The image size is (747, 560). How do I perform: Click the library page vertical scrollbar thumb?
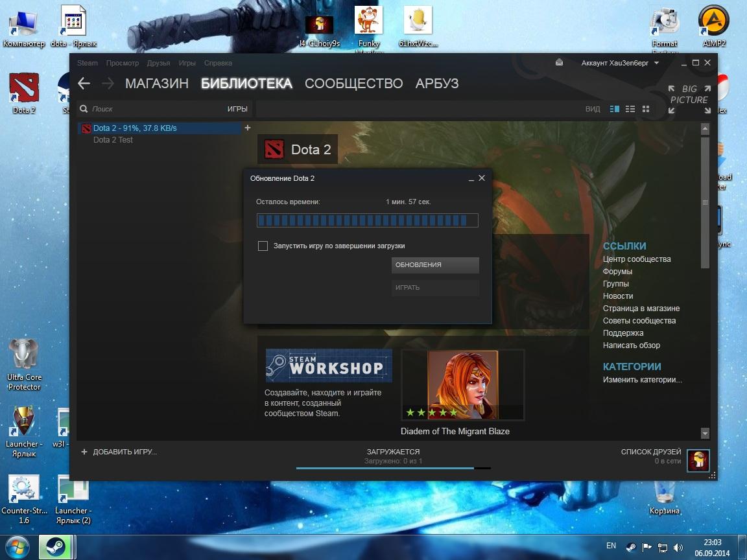click(x=705, y=203)
